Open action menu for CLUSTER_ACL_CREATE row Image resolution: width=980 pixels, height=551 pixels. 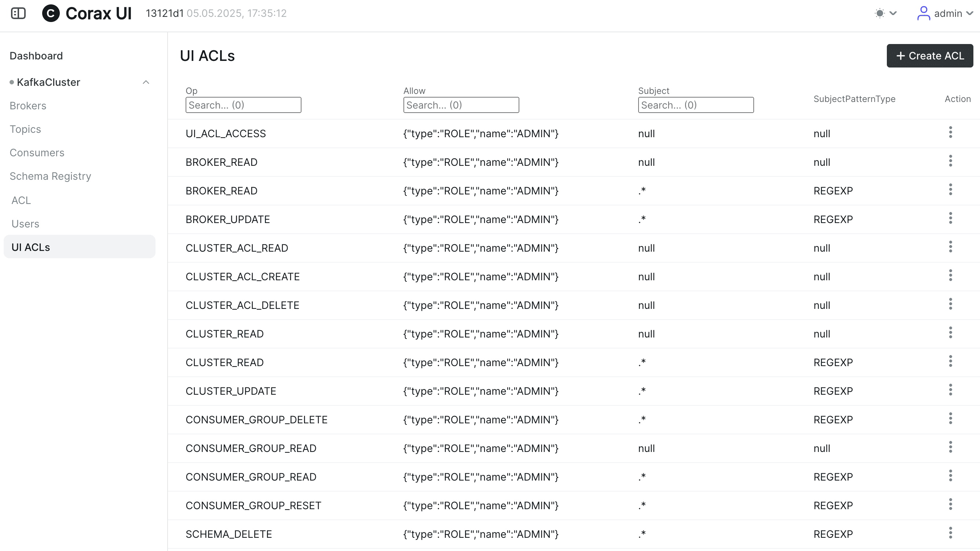[x=950, y=275]
